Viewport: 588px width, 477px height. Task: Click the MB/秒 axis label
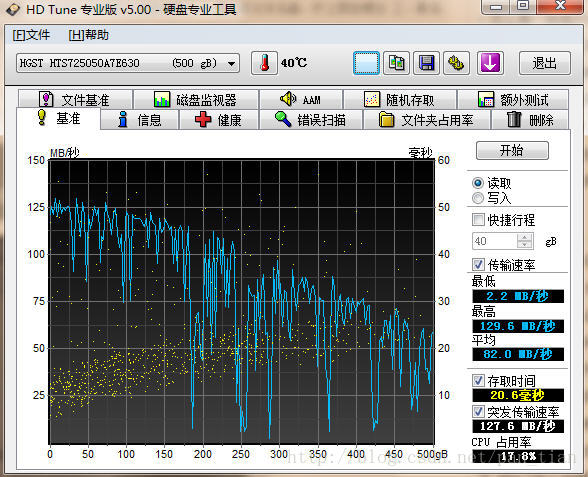65,153
